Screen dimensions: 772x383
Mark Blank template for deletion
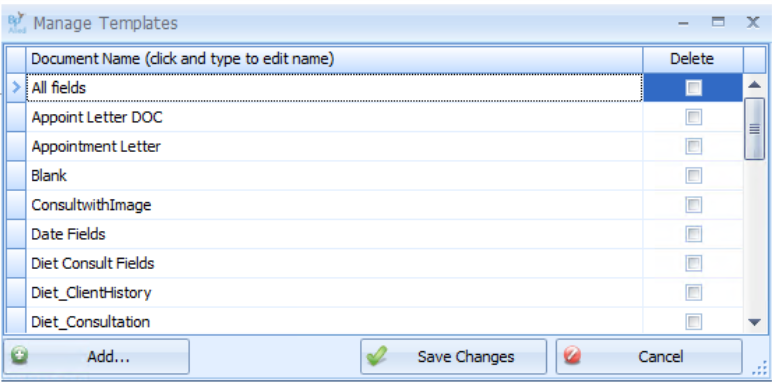pyautogui.click(x=693, y=175)
